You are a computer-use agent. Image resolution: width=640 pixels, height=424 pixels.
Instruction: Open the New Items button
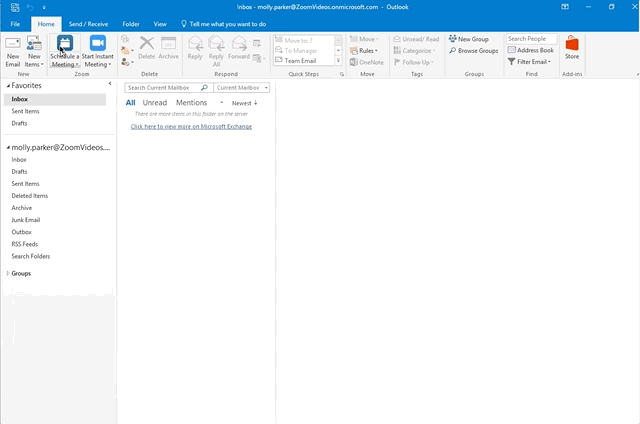click(34, 52)
